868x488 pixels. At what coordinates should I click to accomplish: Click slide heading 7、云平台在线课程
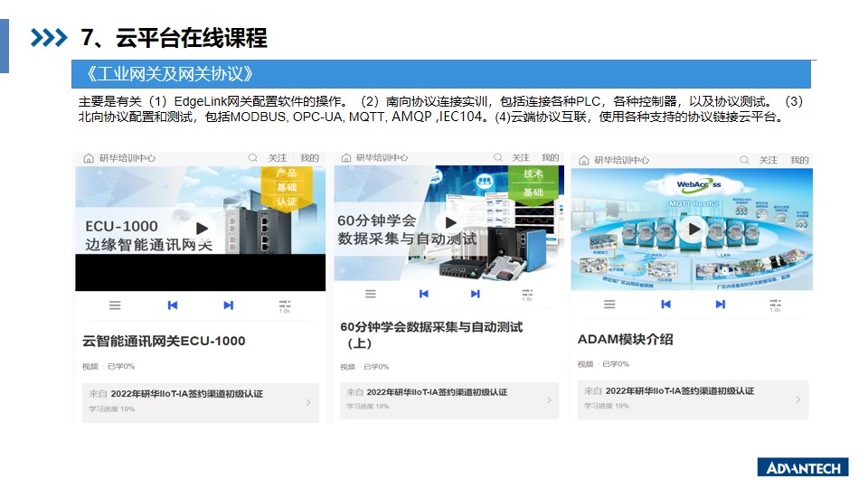click(x=174, y=38)
